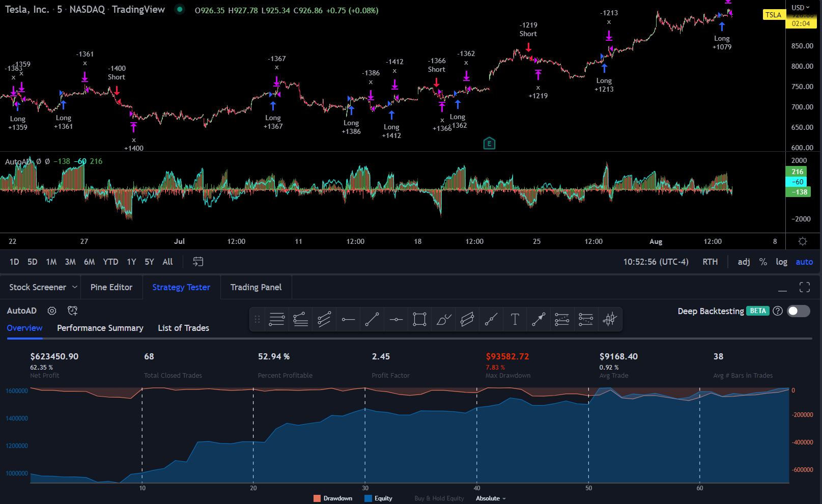Select the trend line drawing tool
This screenshot has width=822, height=504.
click(x=372, y=320)
